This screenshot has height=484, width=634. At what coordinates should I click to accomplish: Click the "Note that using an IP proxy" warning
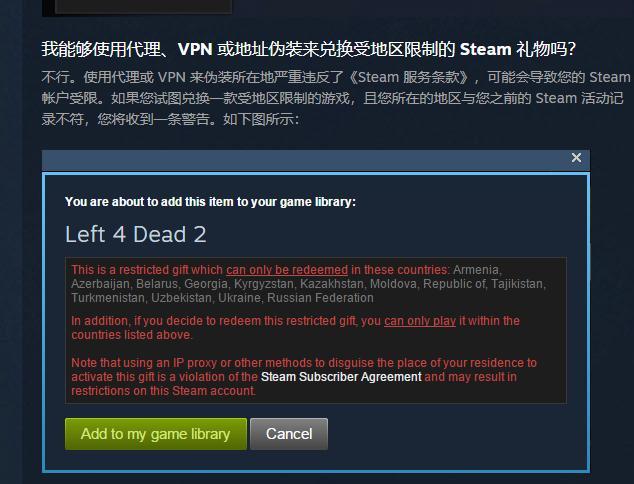pyautogui.click(x=304, y=377)
